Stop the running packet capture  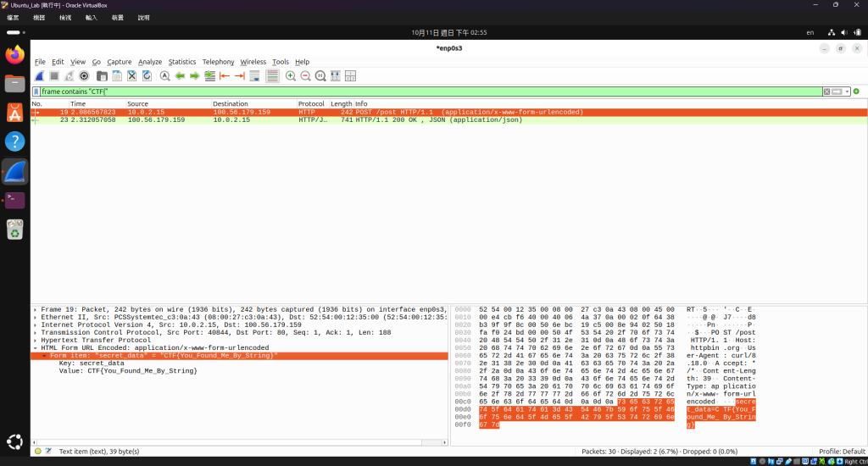pos(54,76)
